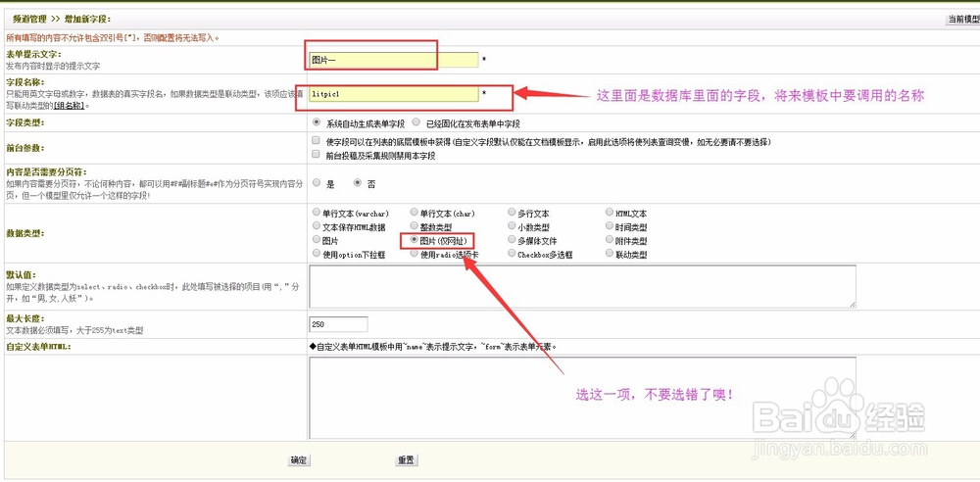Click the 表单提示文字 label
Viewport: 980px width, 482px height.
(33, 55)
